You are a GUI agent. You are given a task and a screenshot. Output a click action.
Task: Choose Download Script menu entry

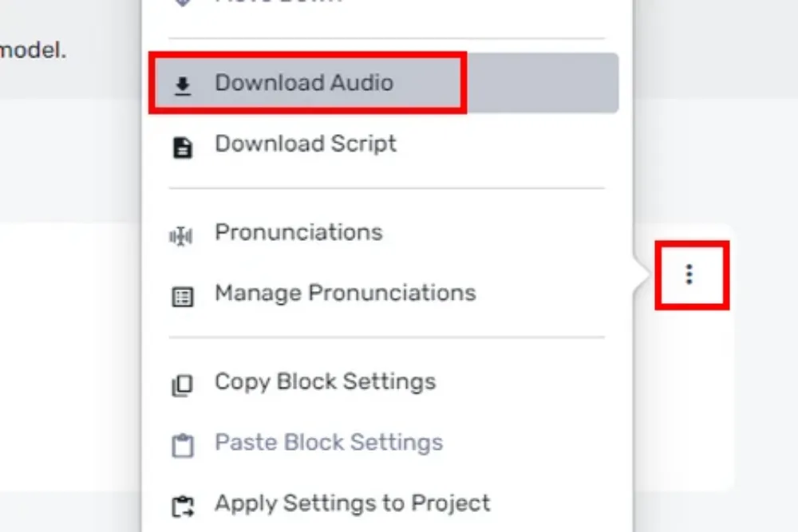(x=306, y=144)
